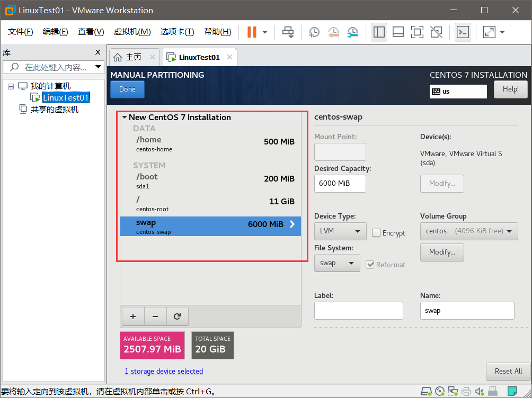This screenshot has width=532, height=398.
Task: Click the CD/DVD status bar icon
Action: pyautogui.click(x=440, y=392)
